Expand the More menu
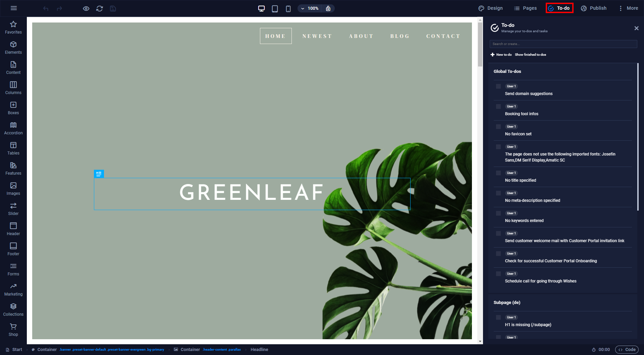 point(628,8)
